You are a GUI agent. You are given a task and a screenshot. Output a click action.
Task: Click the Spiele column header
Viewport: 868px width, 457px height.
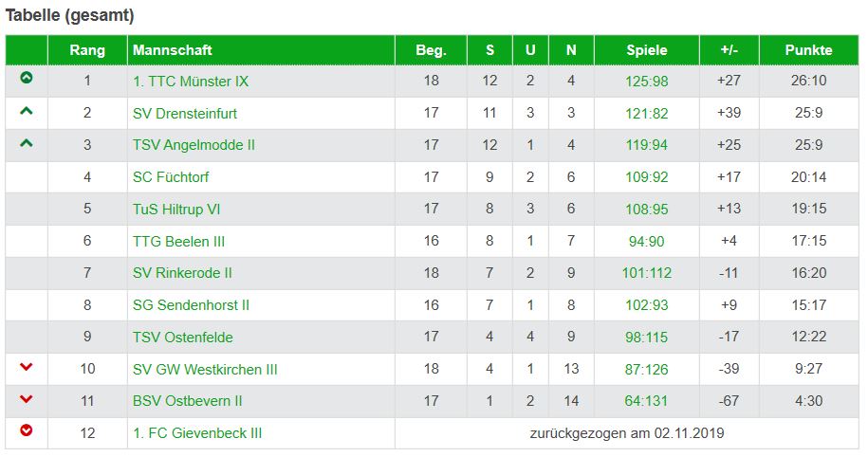[647, 50]
